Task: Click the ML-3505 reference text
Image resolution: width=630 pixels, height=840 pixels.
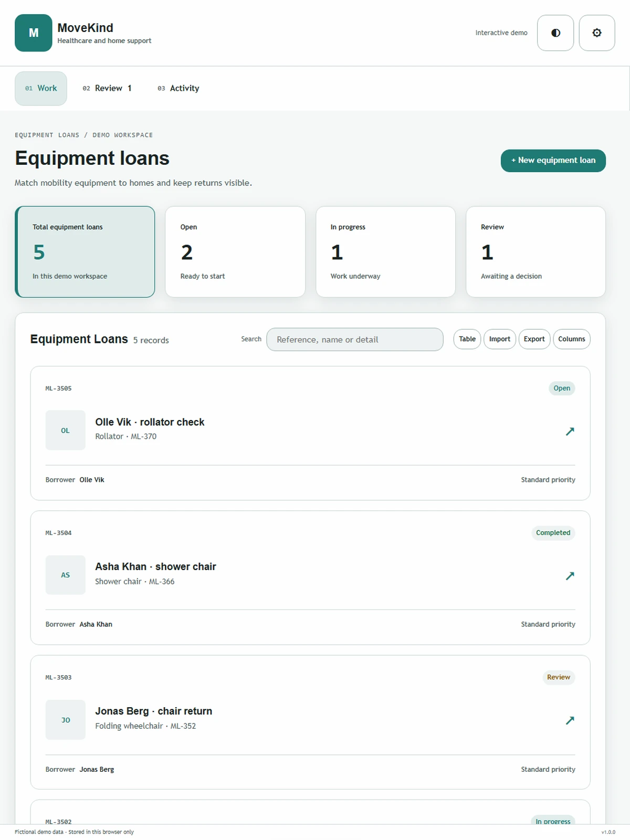Action: (x=58, y=388)
